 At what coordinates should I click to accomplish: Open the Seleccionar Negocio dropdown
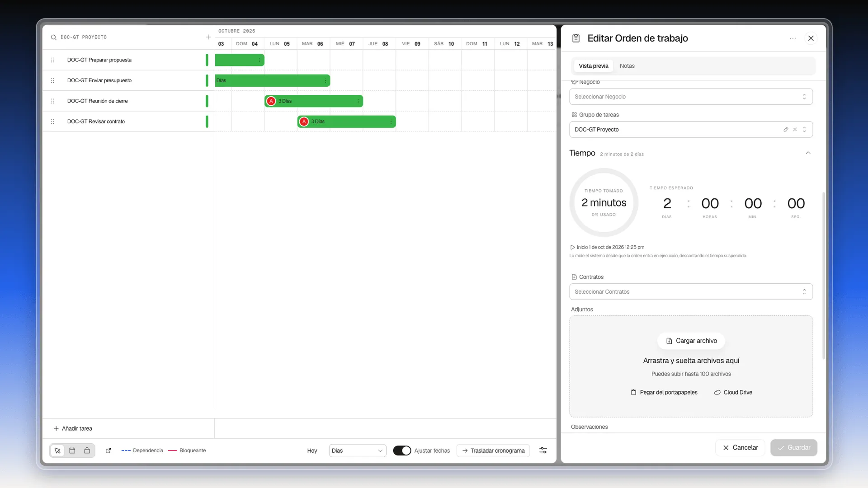[x=691, y=97]
